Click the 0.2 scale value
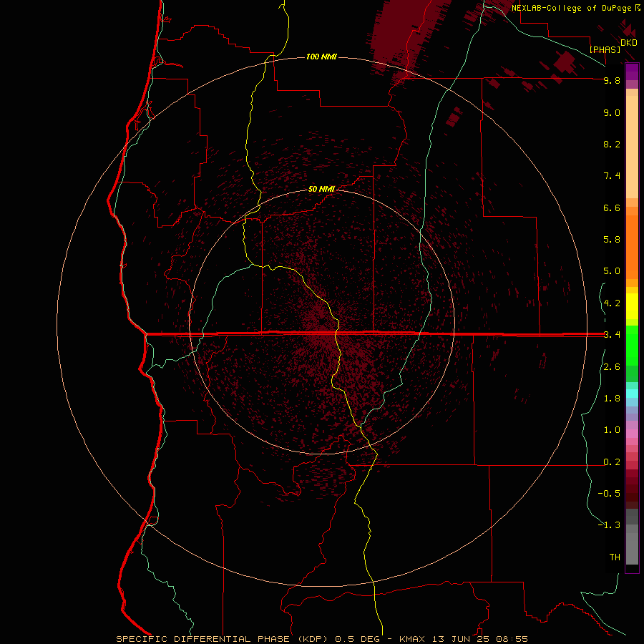This screenshot has width=644, height=644. pyautogui.click(x=612, y=462)
